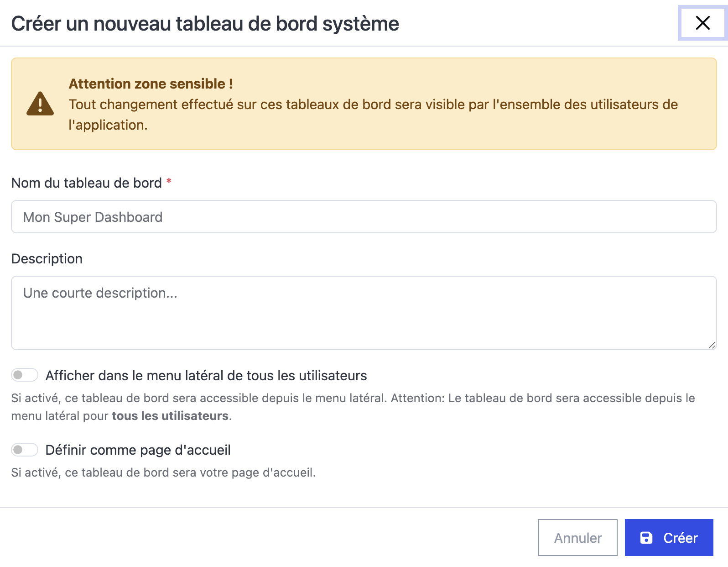The image size is (728, 567).
Task: Toggle the set as home page switch
Action: click(25, 450)
